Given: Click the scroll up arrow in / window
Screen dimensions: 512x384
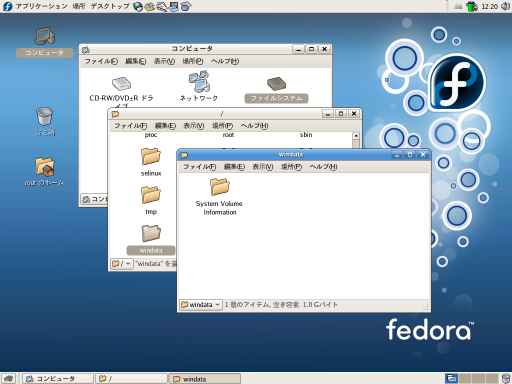Looking at the screenshot, I should tap(356, 136).
